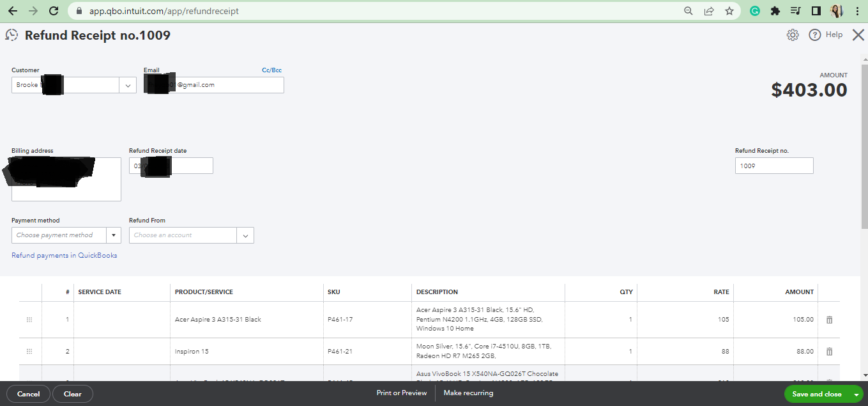This screenshot has height=406, width=868.
Task: Expand the Save and close options arrow
Action: 856,394
